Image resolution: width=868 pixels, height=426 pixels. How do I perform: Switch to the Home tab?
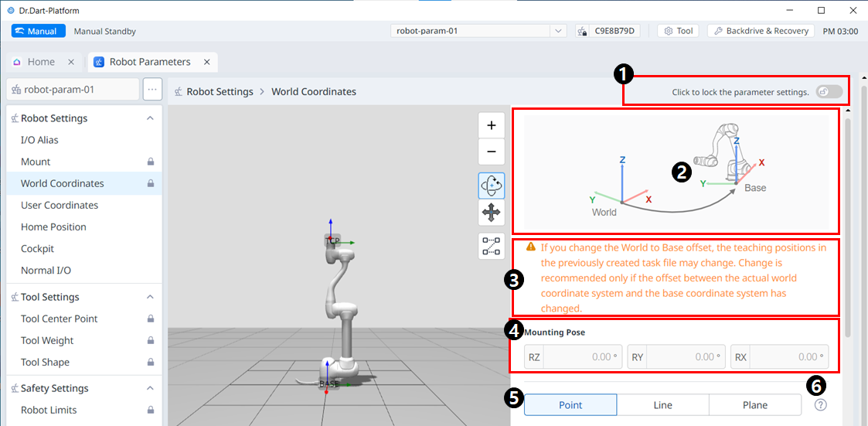tap(41, 62)
